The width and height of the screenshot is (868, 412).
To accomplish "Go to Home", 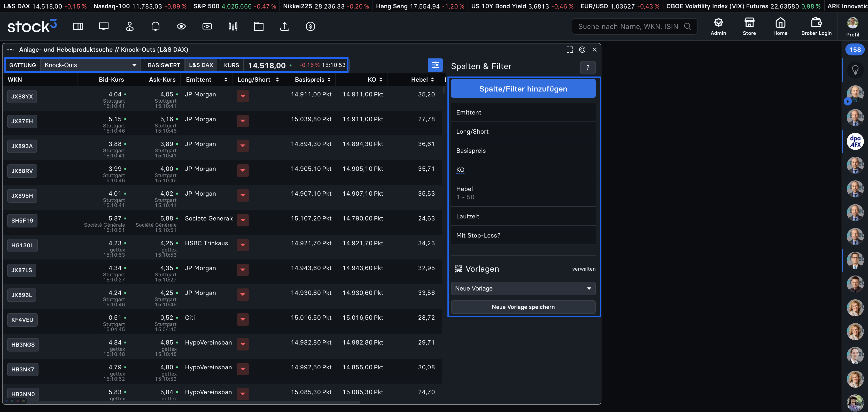I will pos(780,26).
